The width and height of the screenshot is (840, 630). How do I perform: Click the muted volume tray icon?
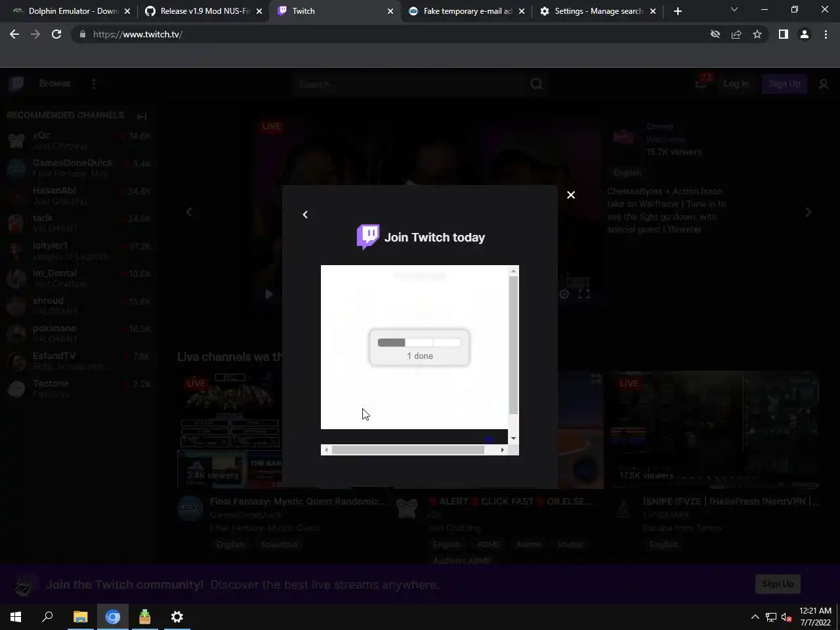[x=787, y=617]
